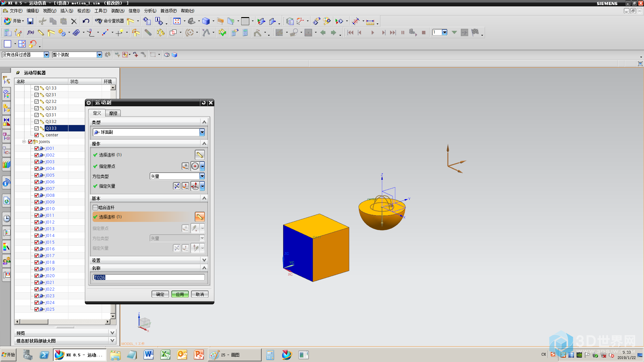The image size is (644, 362).
Task: Click the checkered finish flag icon
Action: pos(475,33)
